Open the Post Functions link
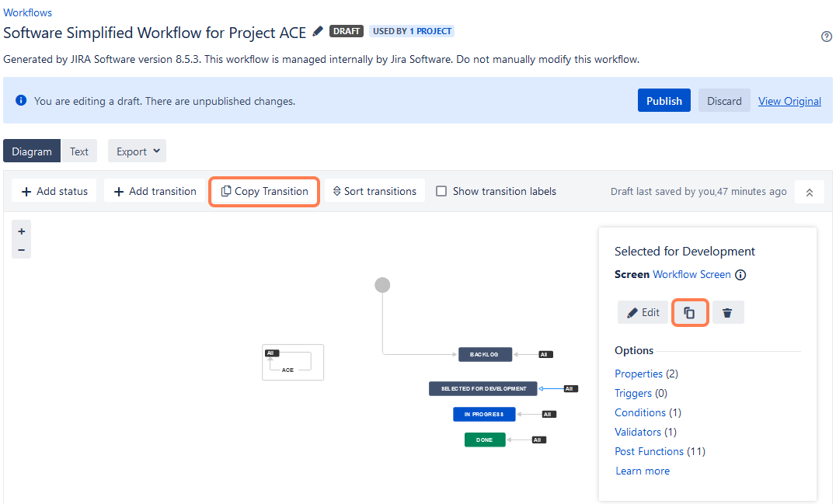The height and width of the screenshot is (504, 836). coord(649,451)
